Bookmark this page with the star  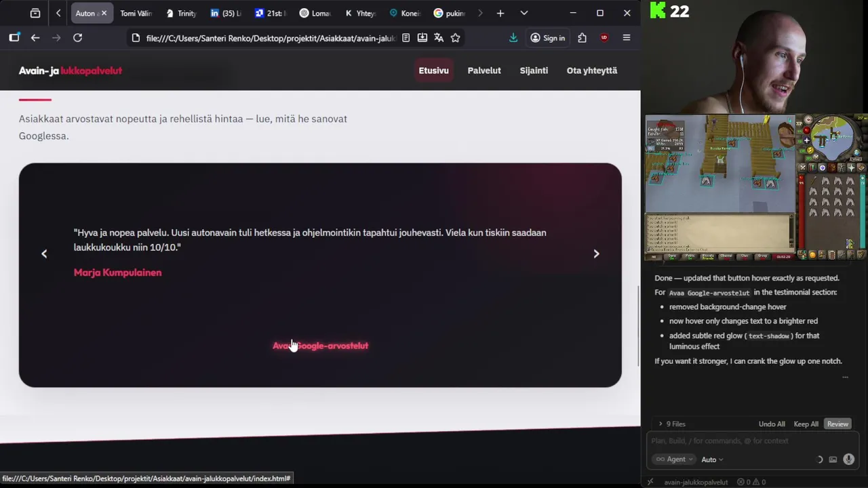click(x=456, y=38)
